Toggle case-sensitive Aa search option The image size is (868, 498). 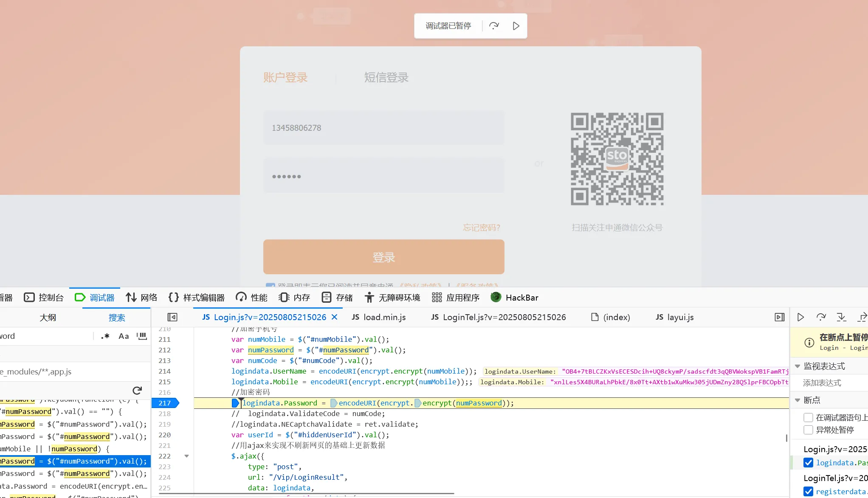tap(124, 336)
